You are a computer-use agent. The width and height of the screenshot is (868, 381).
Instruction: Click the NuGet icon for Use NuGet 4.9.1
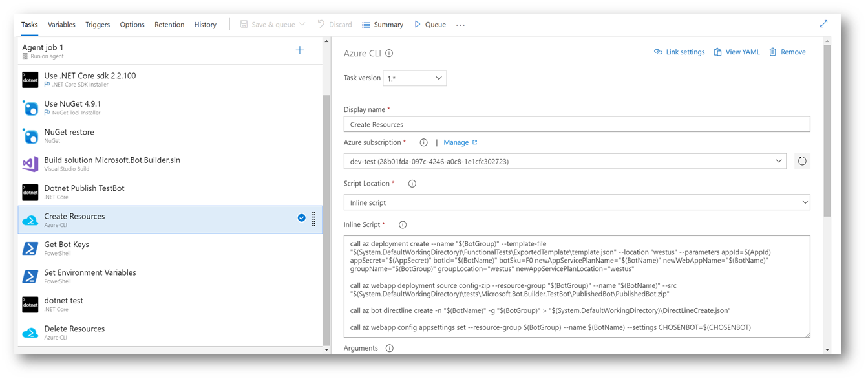30,107
